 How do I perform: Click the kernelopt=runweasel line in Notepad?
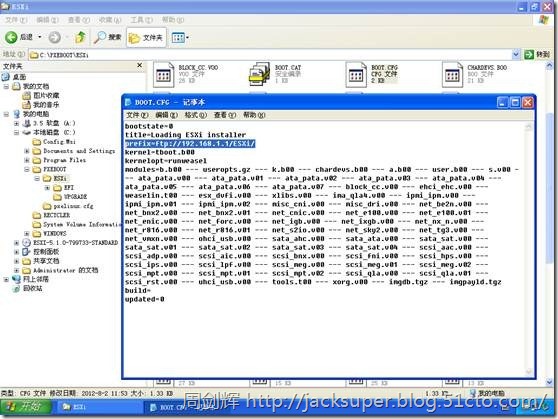[x=166, y=161]
